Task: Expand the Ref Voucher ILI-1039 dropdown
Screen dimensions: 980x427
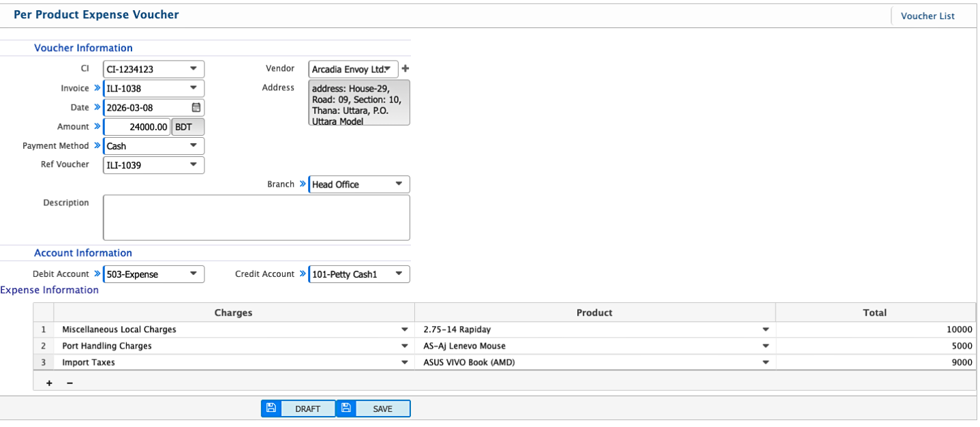Action: 193,165
